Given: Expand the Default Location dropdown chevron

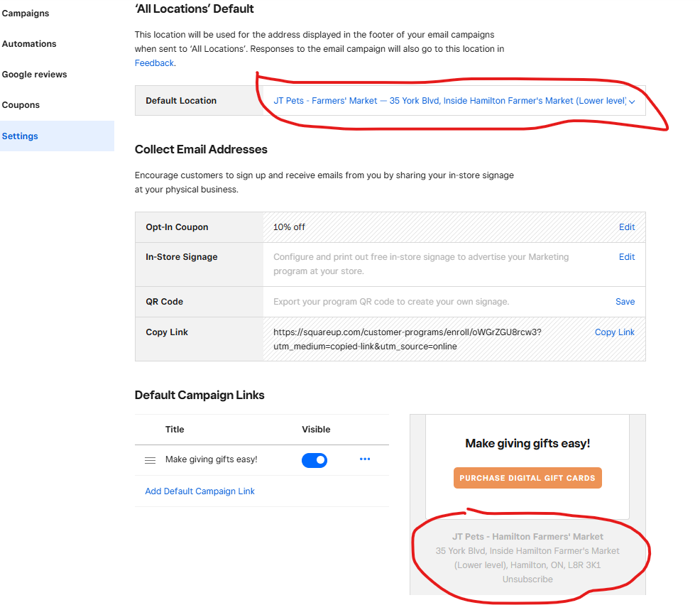Looking at the screenshot, I should [x=632, y=102].
